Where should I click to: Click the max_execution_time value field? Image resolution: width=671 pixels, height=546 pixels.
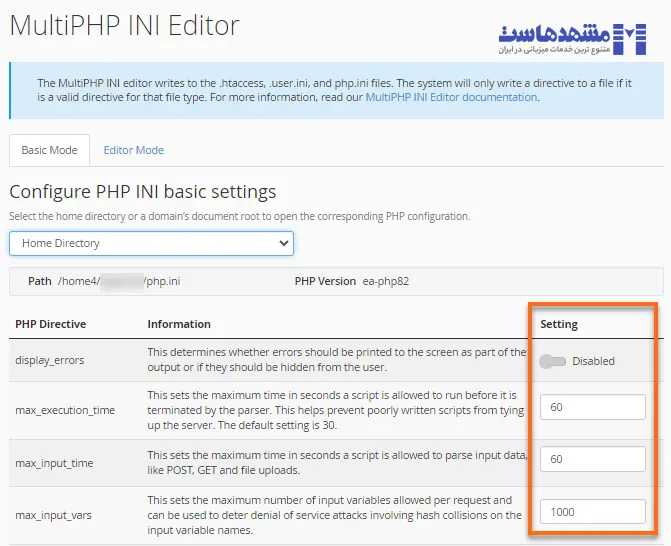pyautogui.click(x=592, y=407)
